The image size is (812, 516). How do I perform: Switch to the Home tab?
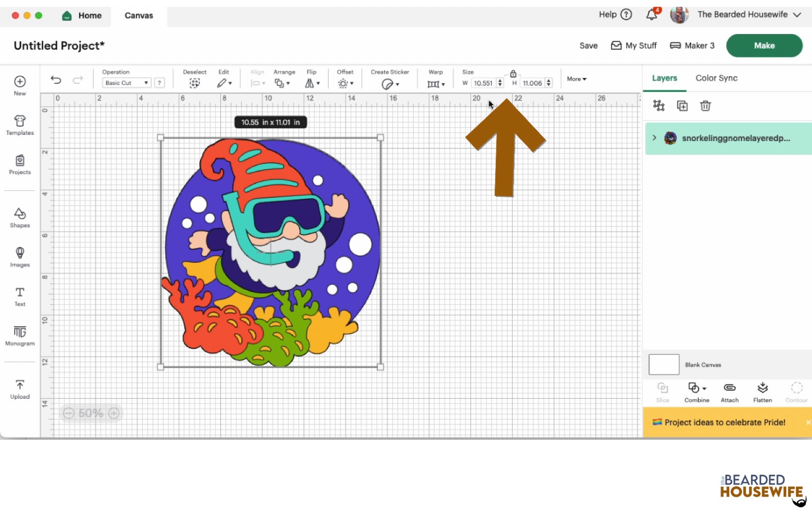point(82,16)
